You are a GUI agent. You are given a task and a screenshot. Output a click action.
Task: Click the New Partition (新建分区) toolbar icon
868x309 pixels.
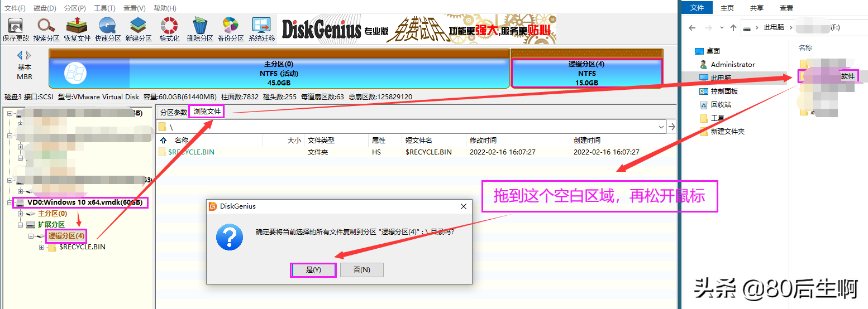(x=139, y=30)
